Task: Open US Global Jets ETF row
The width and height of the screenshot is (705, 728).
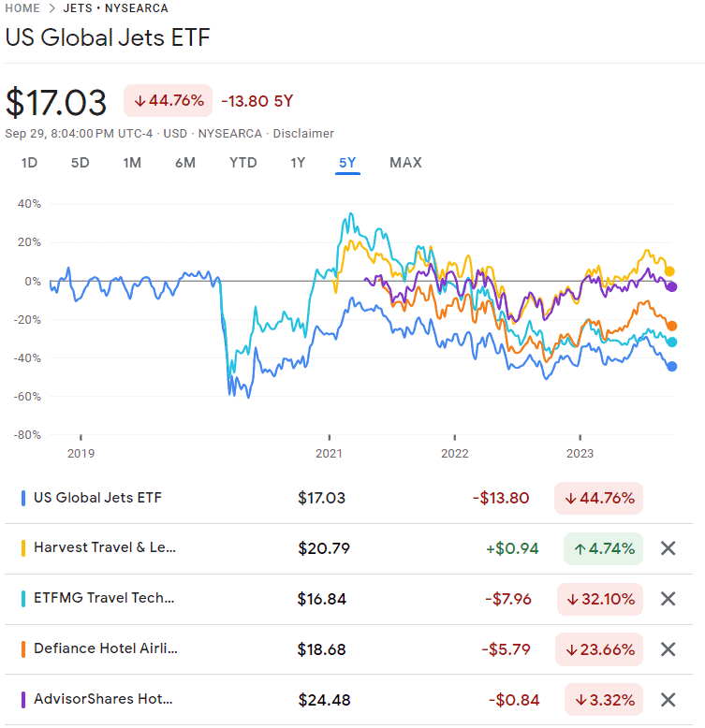Action: 97,498
